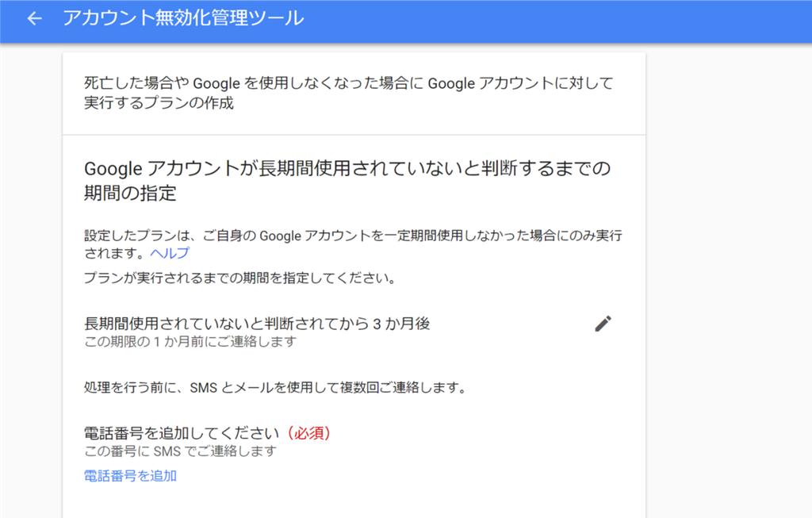The height and width of the screenshot is (518, 812).
Task: Click the SMS とメール notification notice text
Action: coord(276,387)
